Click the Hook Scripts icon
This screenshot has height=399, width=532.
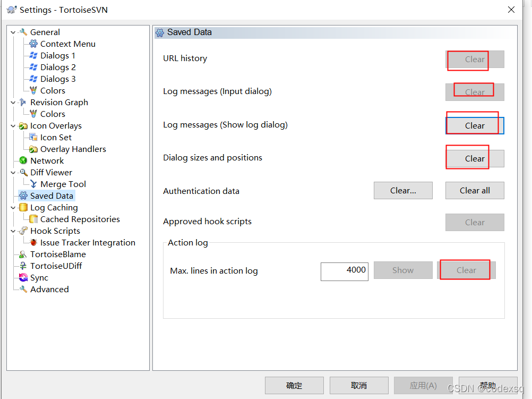pos(23,231)
